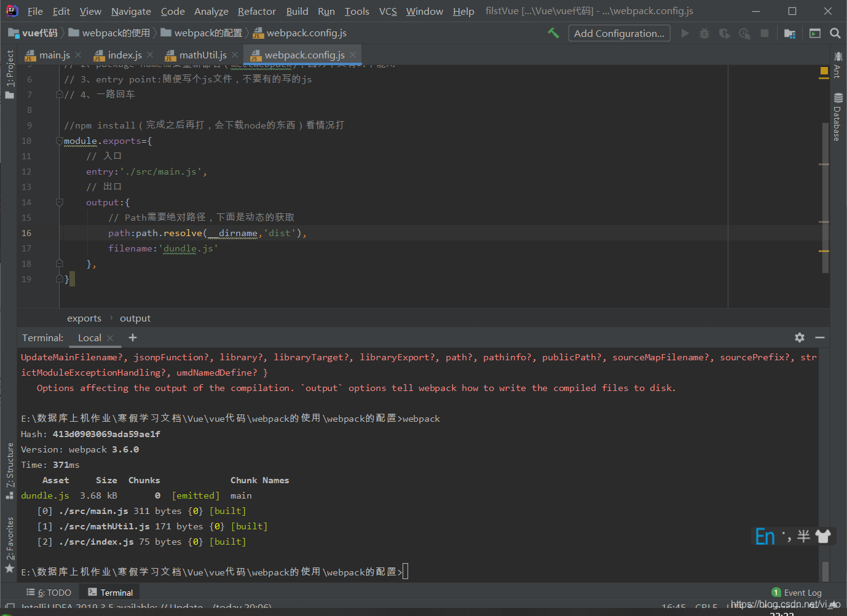
Task: Hide the Terminal panel with the minimize icon
Action: (821, 338)
